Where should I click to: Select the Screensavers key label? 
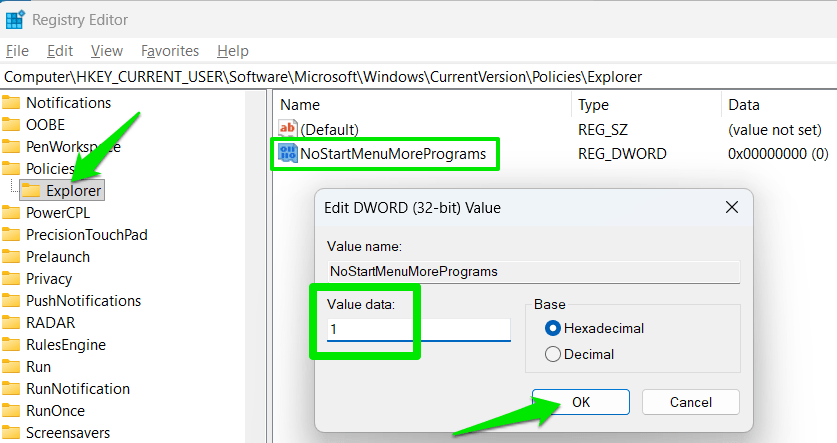coord(68,433)
